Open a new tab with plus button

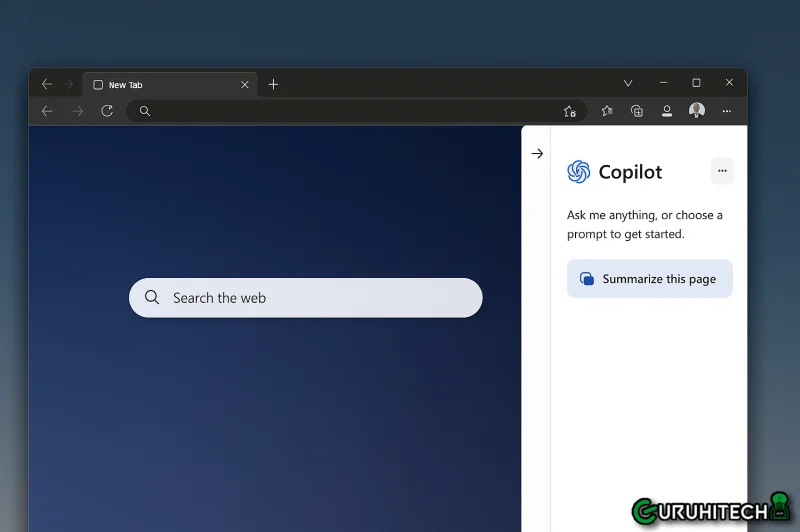point(273,85)
